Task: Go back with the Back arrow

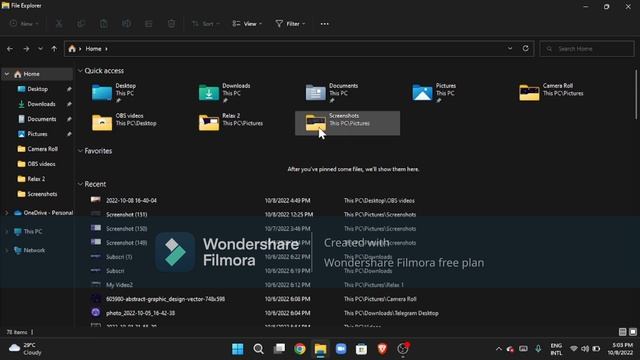Action: [x=10, y=49]
